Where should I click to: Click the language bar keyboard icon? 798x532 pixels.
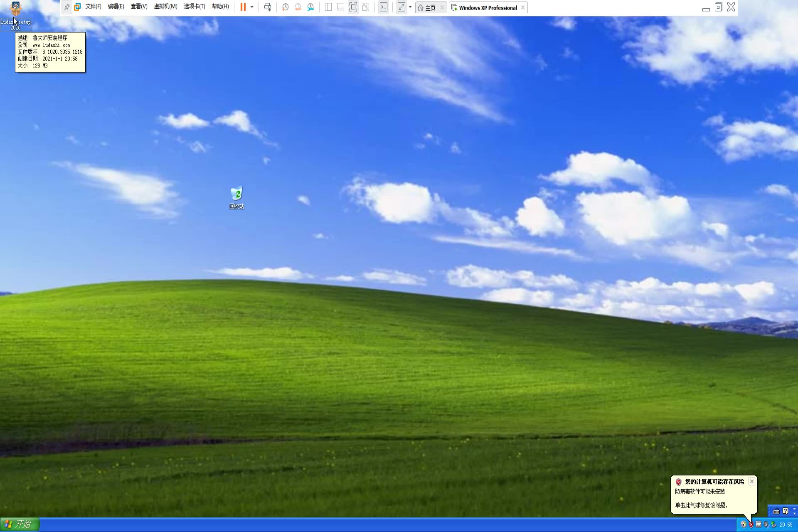(776, 511)
